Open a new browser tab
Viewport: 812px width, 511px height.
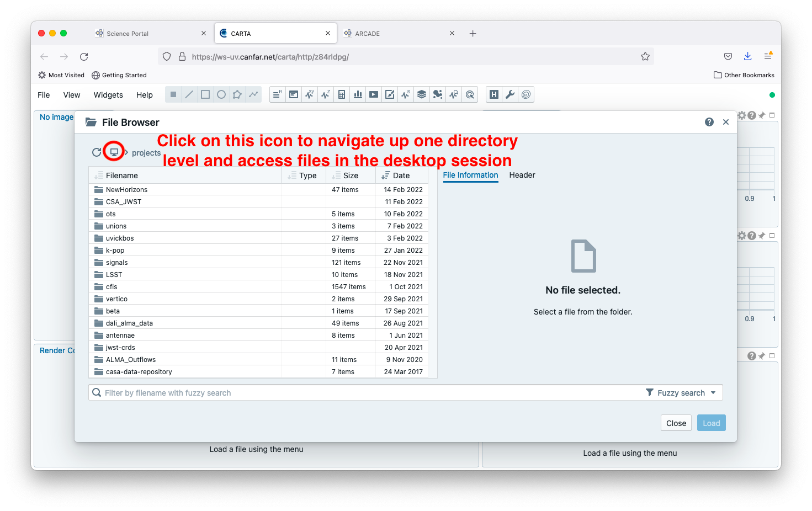point(473,34)
